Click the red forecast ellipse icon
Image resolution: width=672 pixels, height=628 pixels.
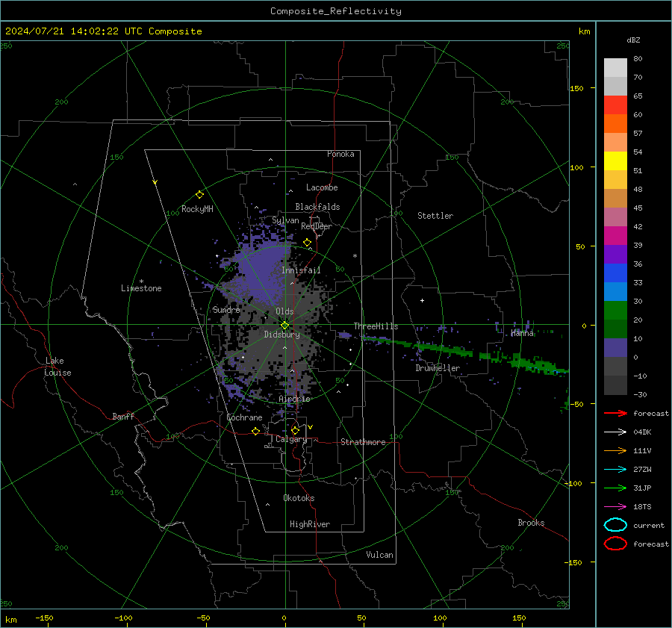[x=615, y=544]
